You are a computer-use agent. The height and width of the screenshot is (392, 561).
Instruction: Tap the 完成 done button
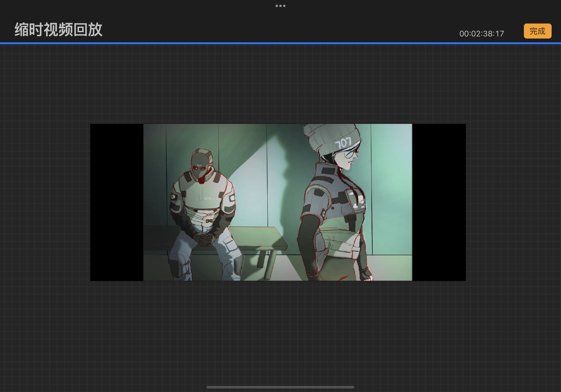537,31
